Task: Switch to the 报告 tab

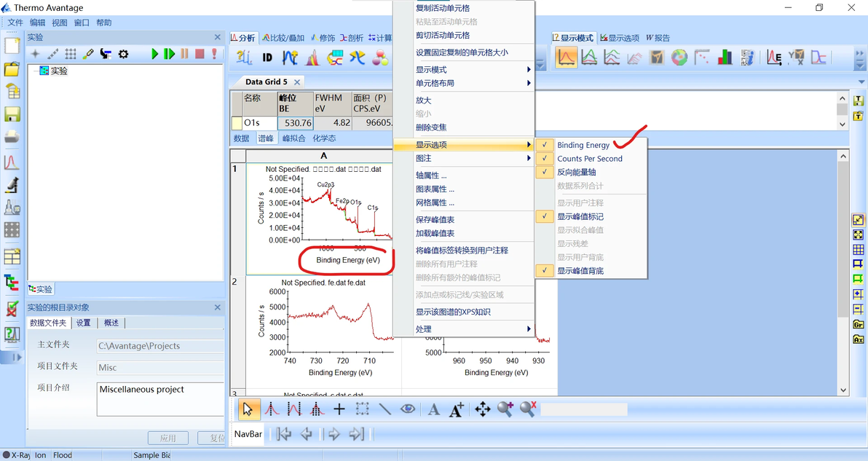Action: click(658, 38)
